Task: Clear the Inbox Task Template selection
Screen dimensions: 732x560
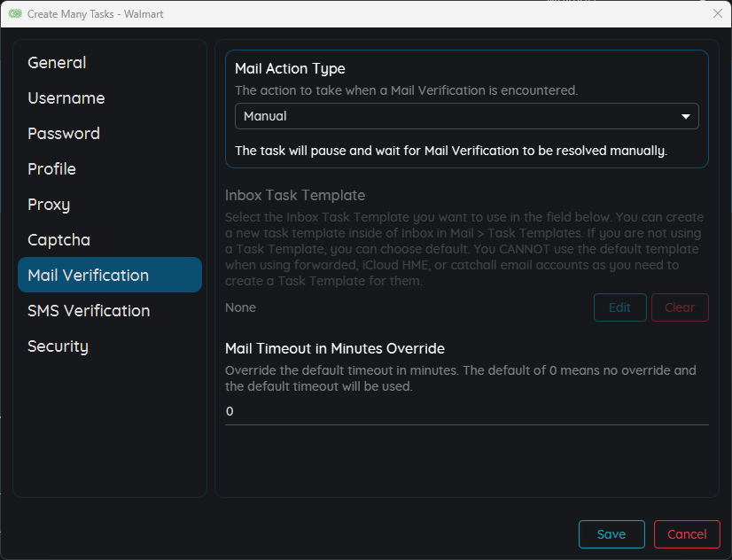Action: coord(680,307)
